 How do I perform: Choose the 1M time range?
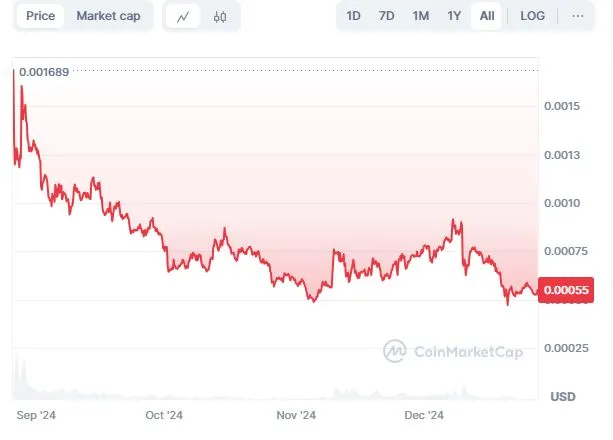[421, 16]
